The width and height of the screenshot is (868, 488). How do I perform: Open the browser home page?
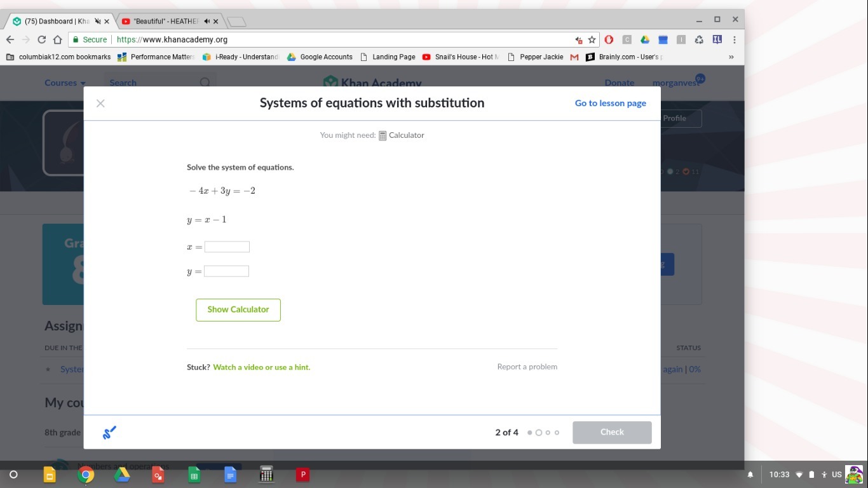click(x=57, y=39)
